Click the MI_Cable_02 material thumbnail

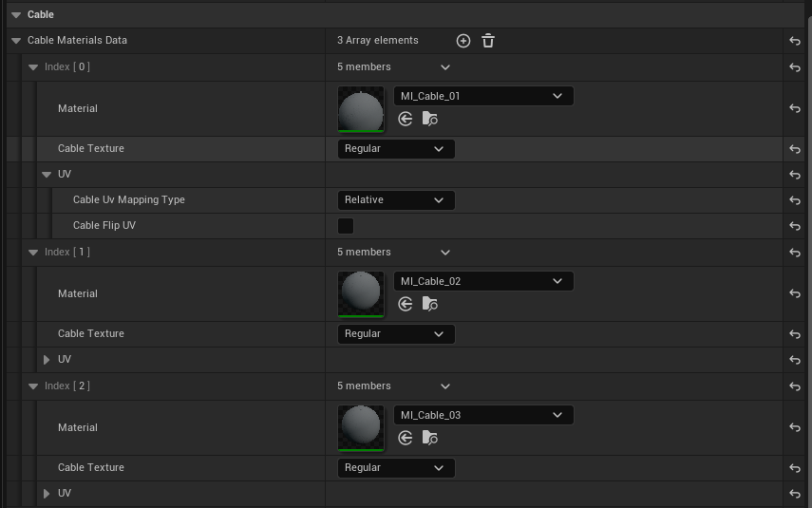361,293
